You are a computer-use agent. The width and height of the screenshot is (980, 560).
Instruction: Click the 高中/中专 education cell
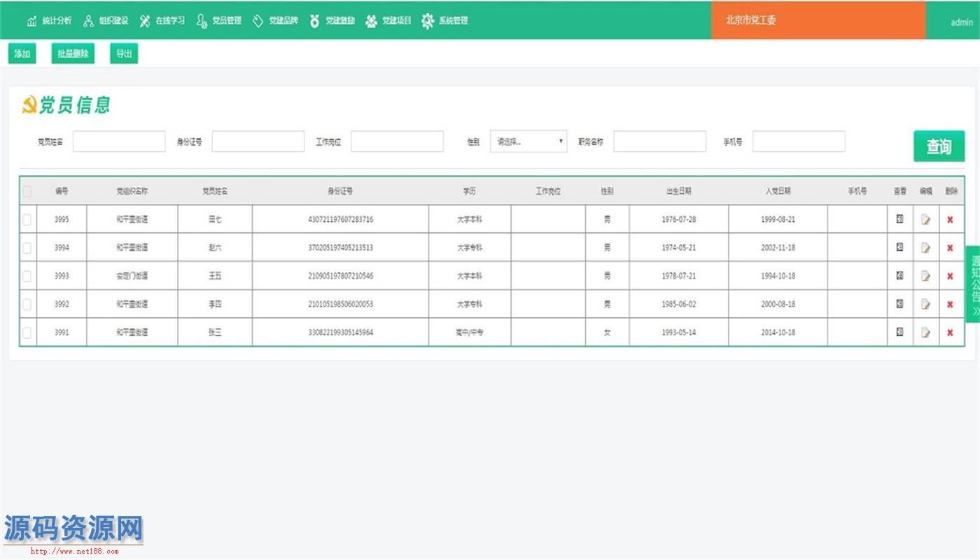pyautogui.click(x=470, y=332)
